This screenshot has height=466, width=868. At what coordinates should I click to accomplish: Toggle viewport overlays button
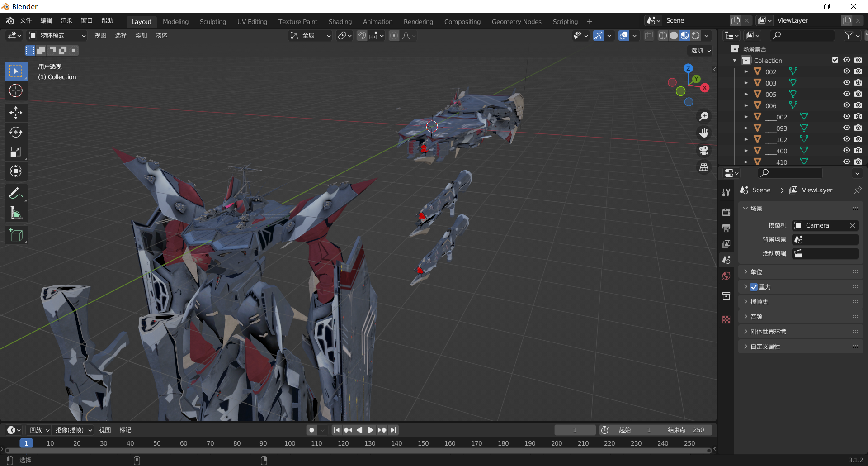click(624, 36)
